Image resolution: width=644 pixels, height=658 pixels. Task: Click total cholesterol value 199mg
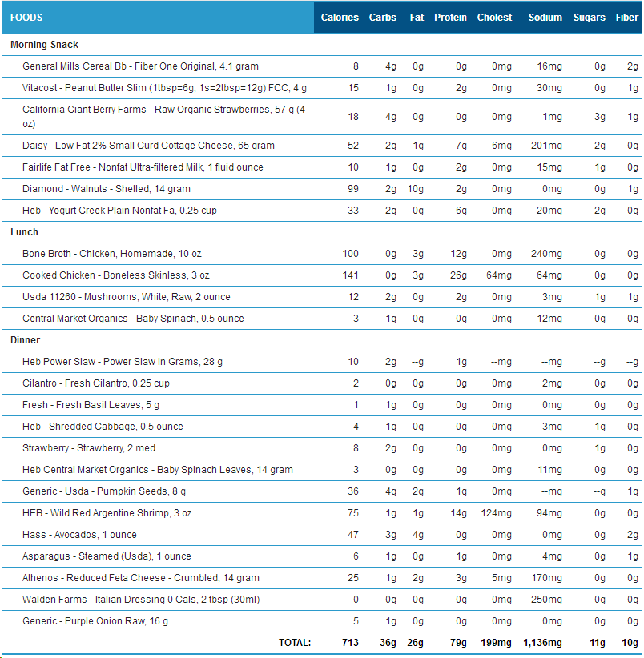(x=497, y=643)
